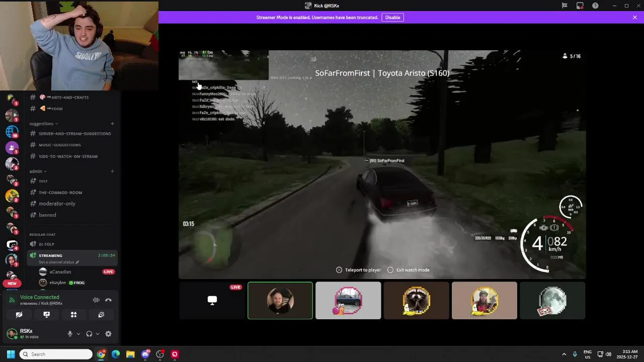
Task: Create channel in suggestions category
Action: pyautogui.click(x=112, y=124)
